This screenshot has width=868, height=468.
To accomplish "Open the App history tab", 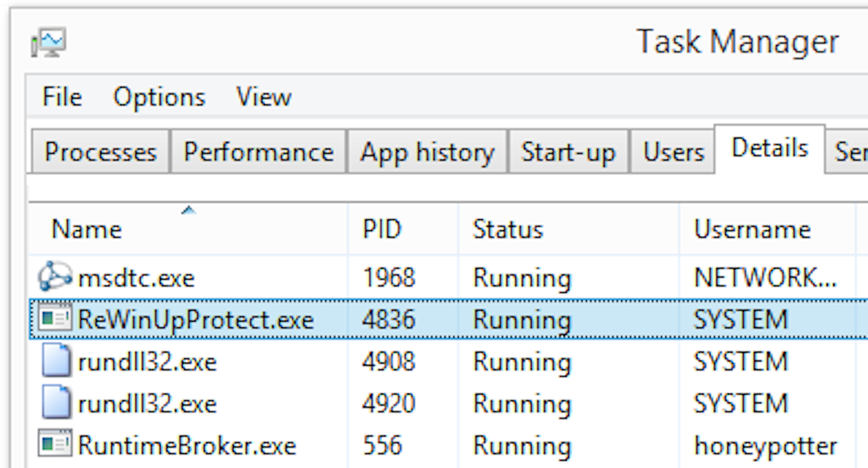I will tap(427, 152).
